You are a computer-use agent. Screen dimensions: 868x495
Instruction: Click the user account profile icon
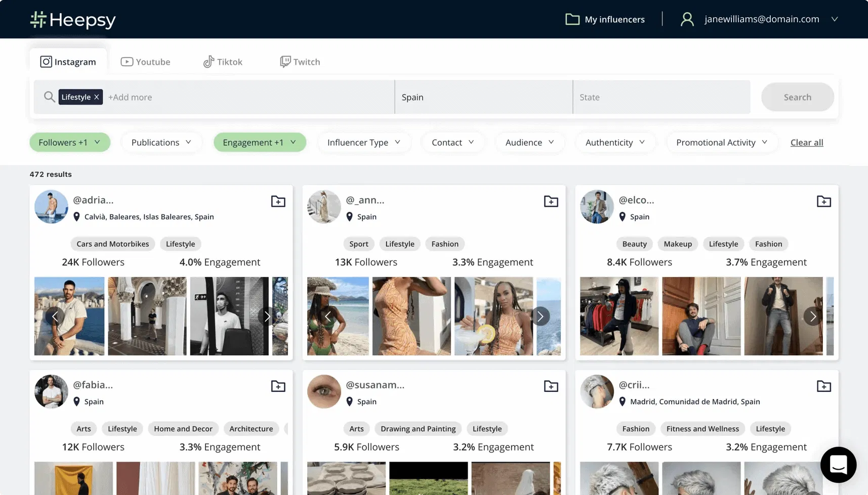(687, 19)
